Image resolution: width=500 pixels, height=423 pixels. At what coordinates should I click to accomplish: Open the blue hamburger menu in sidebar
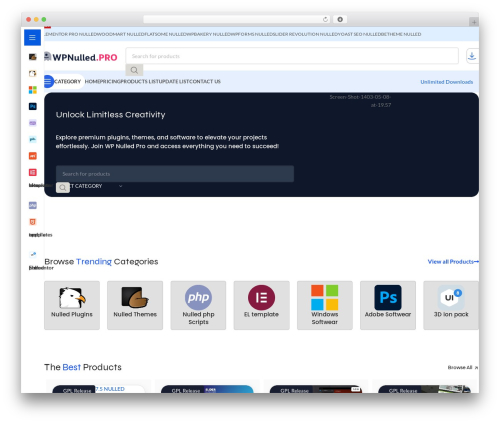32,37
